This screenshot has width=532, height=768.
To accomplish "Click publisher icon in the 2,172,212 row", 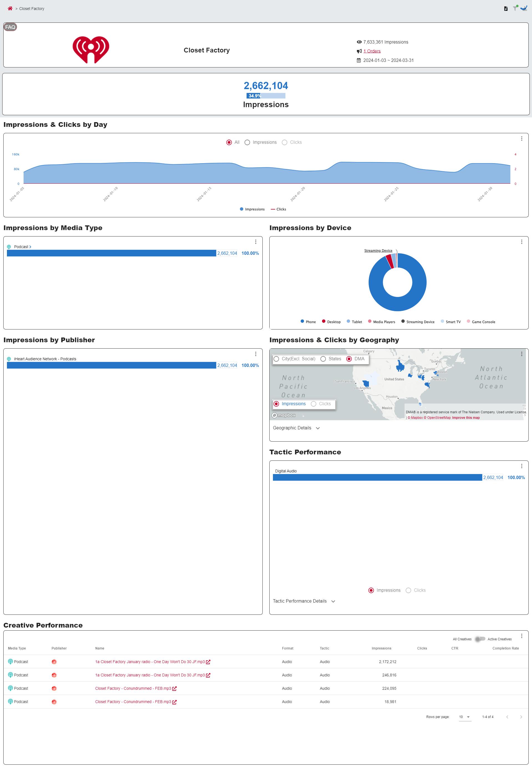I will [x=54, y=662].
